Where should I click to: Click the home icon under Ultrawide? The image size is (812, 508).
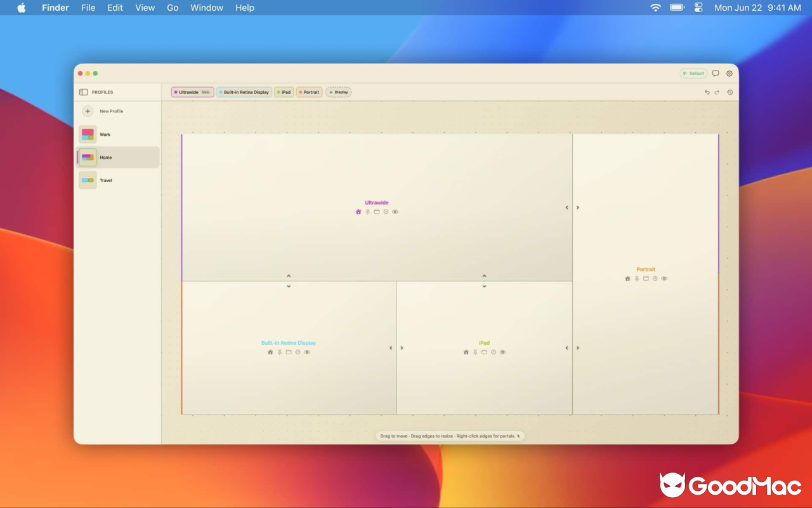[x=358, y=212]
